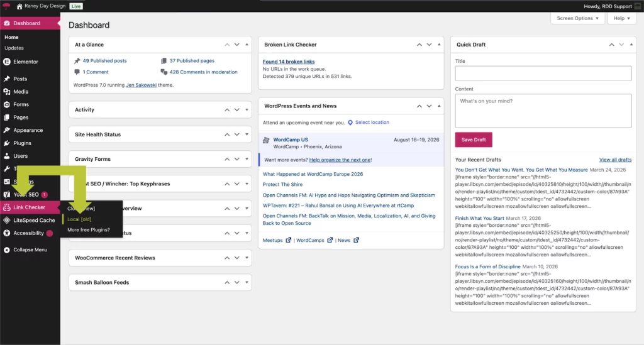Collapse the Quick Draft panel
This screenshot has width=644, height=345.
pos(631,45)
